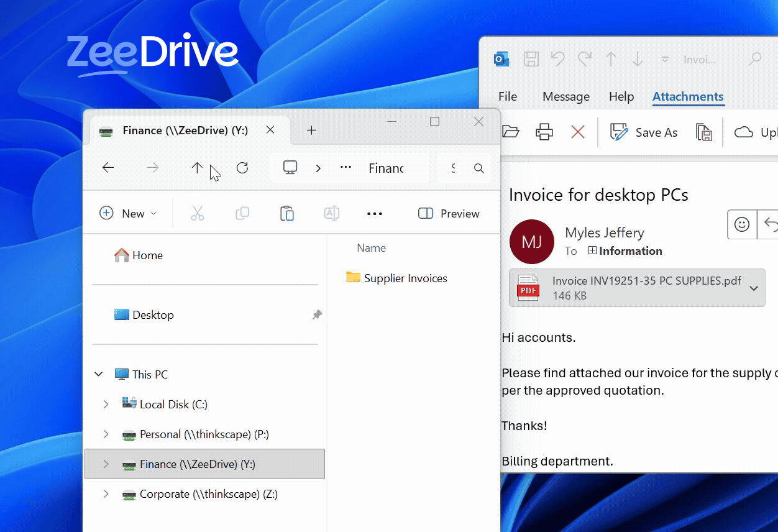Toggle the Preview pane
This screenshot has width=778, height=532.
click(x=449, y=213)
